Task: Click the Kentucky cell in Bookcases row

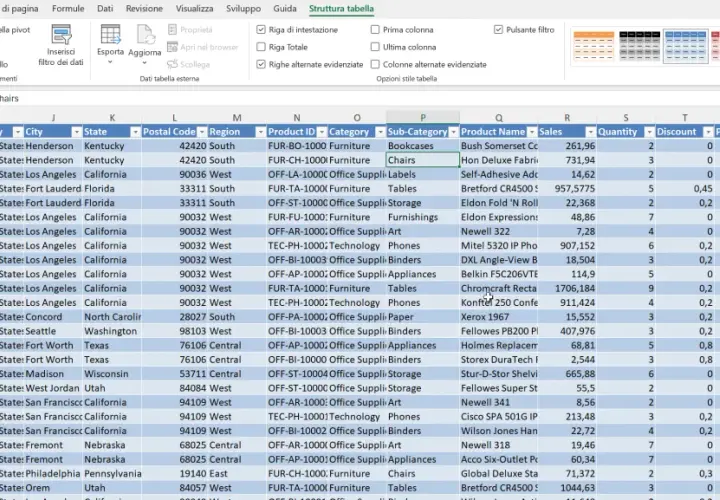Action: pos(112,146)
